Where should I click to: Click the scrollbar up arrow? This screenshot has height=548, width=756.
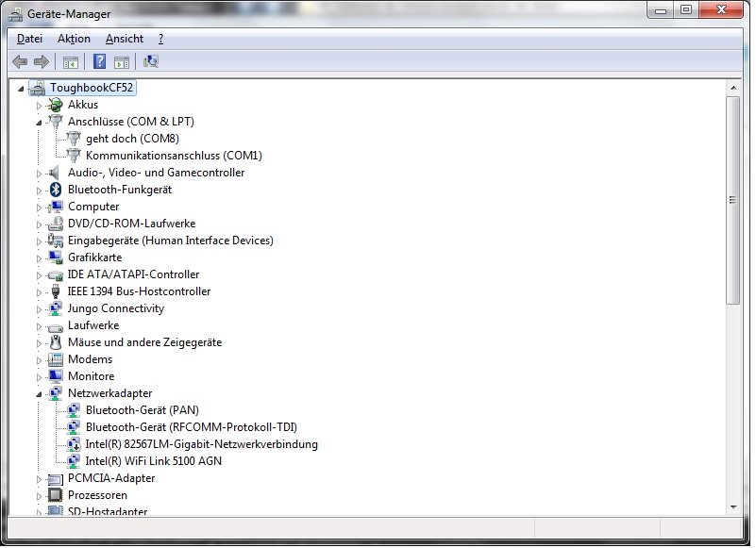point(732,88)
